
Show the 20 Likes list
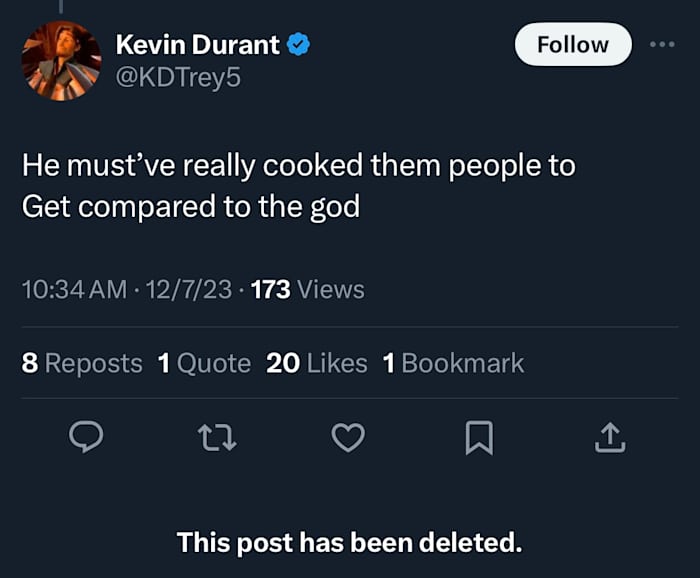(317, 363)
